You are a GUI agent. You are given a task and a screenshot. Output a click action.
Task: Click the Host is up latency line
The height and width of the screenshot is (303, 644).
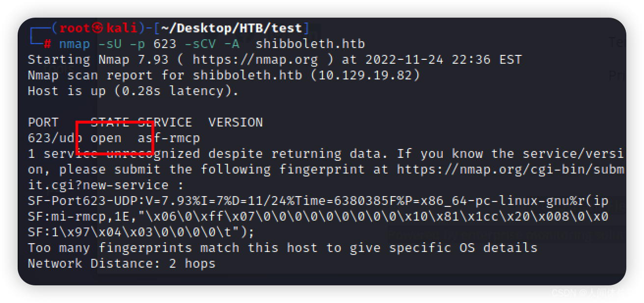coord(133,91)
